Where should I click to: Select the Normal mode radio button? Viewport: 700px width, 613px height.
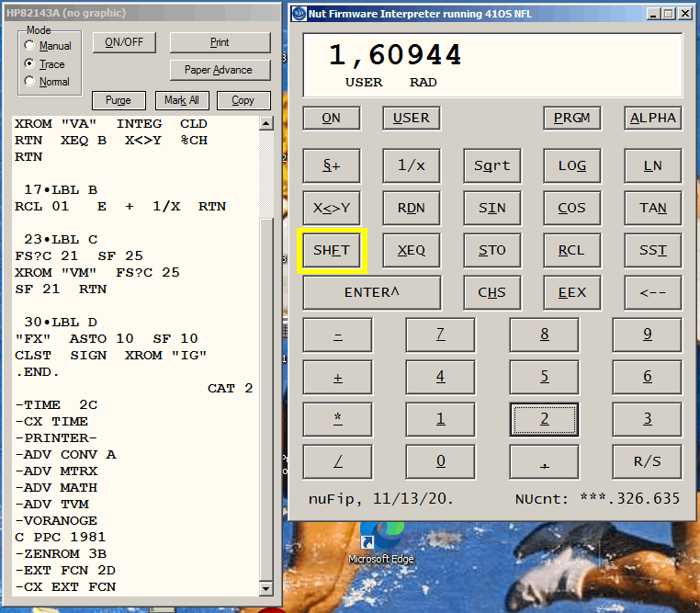pos(29,82)
